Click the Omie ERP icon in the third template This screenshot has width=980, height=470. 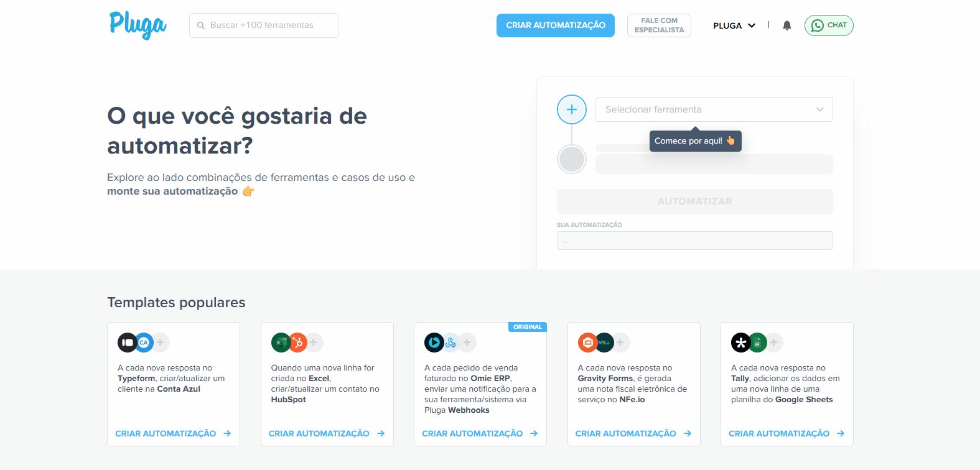tap(434, 343)
